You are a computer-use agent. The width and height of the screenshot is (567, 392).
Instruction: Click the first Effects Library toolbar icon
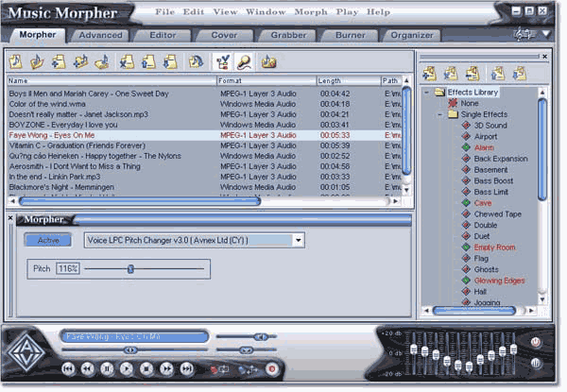pyautogui.click(x=430, y=73)
